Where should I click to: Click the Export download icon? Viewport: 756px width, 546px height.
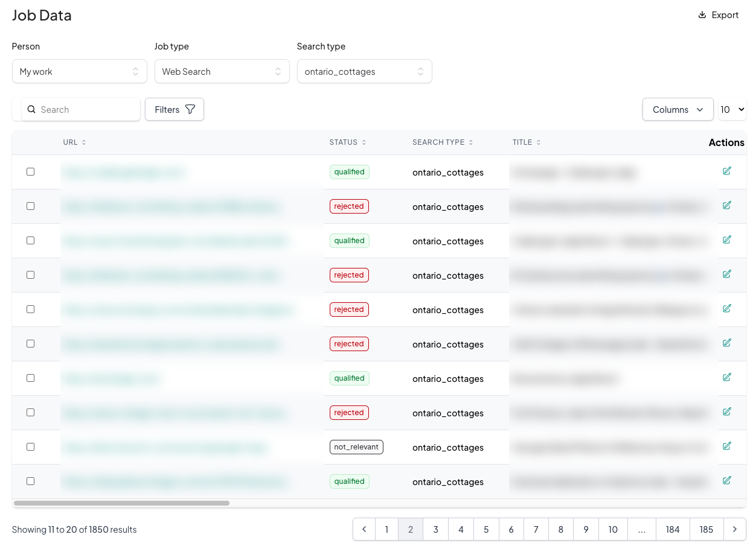702,15
